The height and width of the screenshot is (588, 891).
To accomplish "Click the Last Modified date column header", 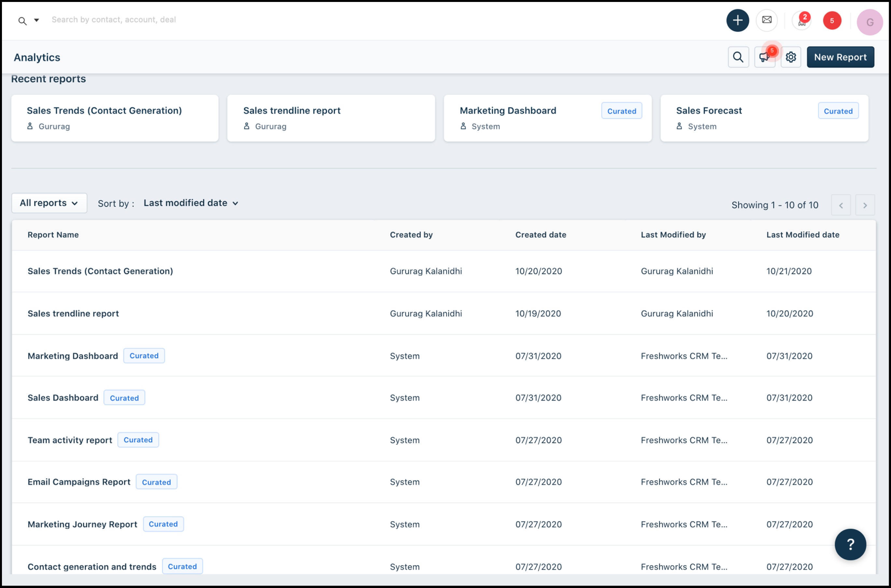I will 802,235.
